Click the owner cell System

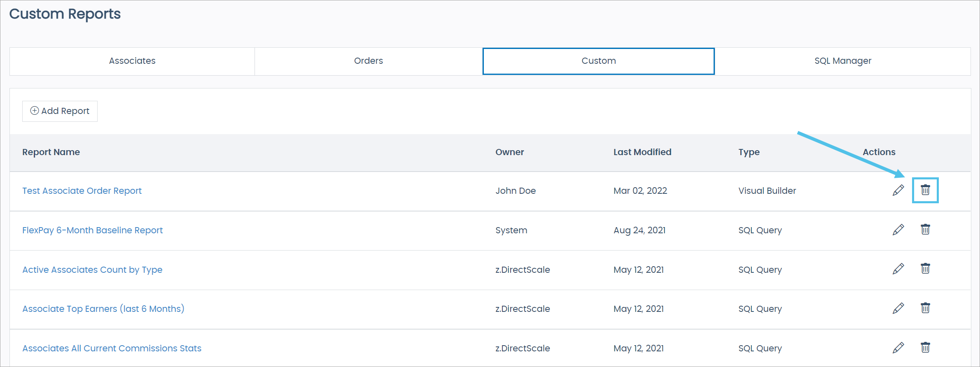(x=511, y=231)
